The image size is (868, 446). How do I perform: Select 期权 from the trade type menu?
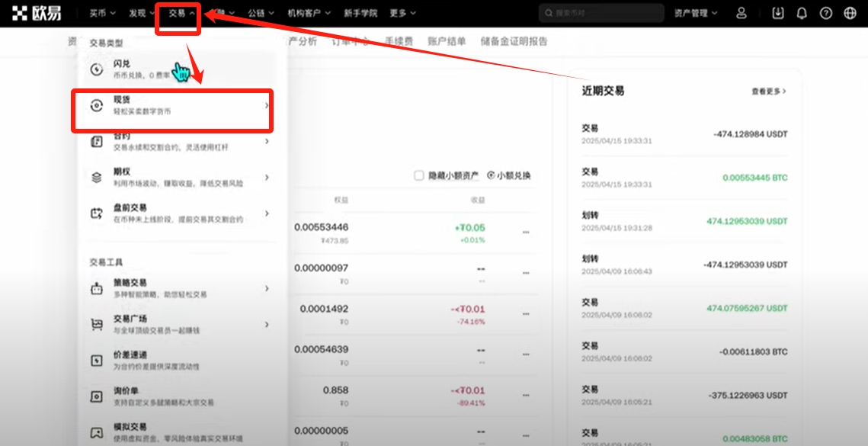click(x=122, y=177)
